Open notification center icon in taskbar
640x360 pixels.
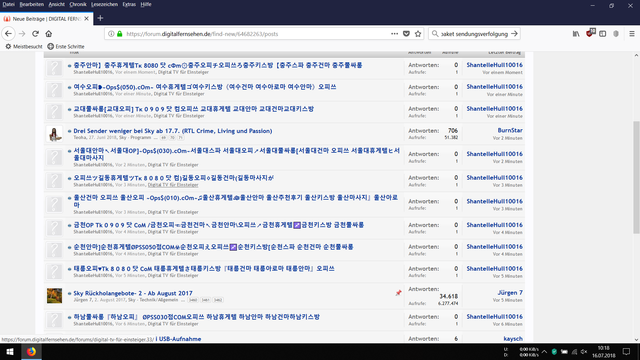point(627,351)
